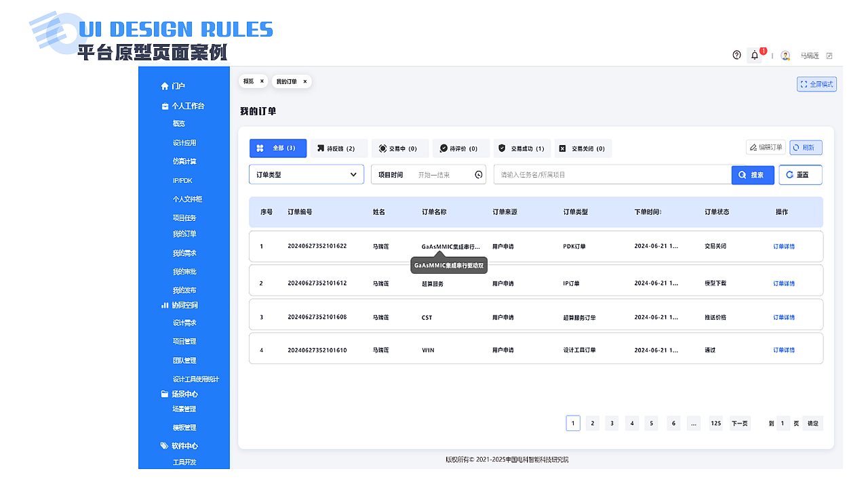
Task: Filter orders by 交易中 (0)
Action: 400,148
